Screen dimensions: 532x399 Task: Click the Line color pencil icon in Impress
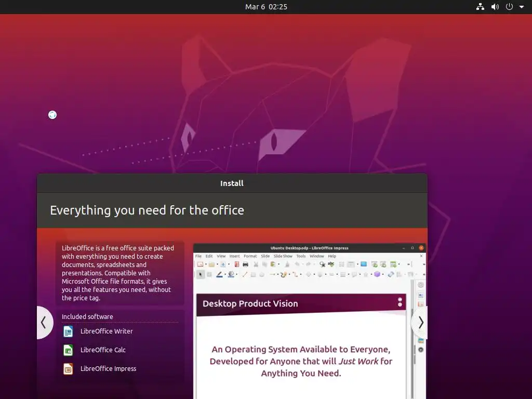[220, 274]
